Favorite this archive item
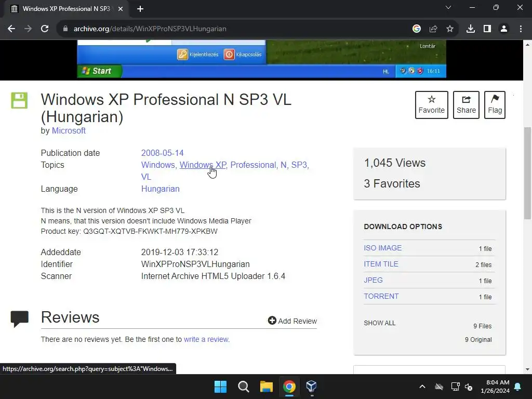 click(432, 105)
